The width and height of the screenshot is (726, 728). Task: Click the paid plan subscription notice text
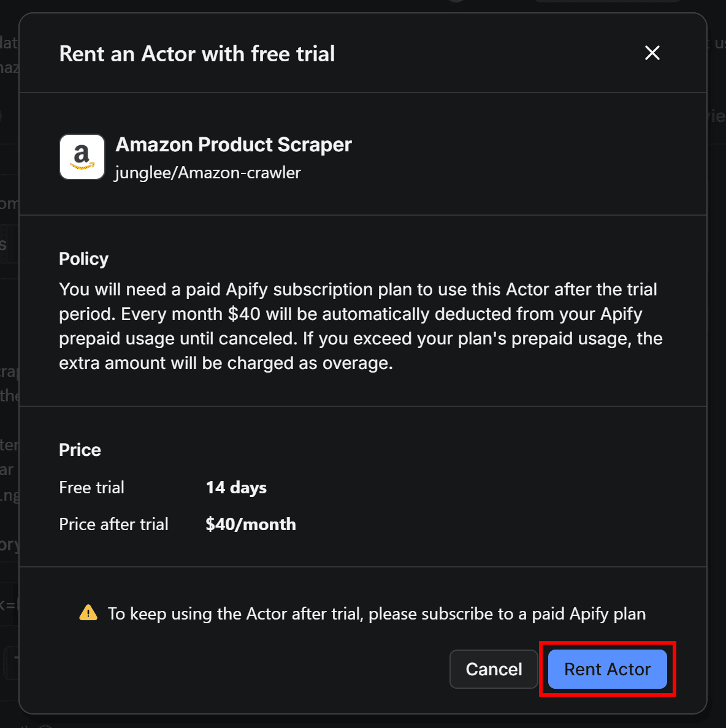[376, 613]
